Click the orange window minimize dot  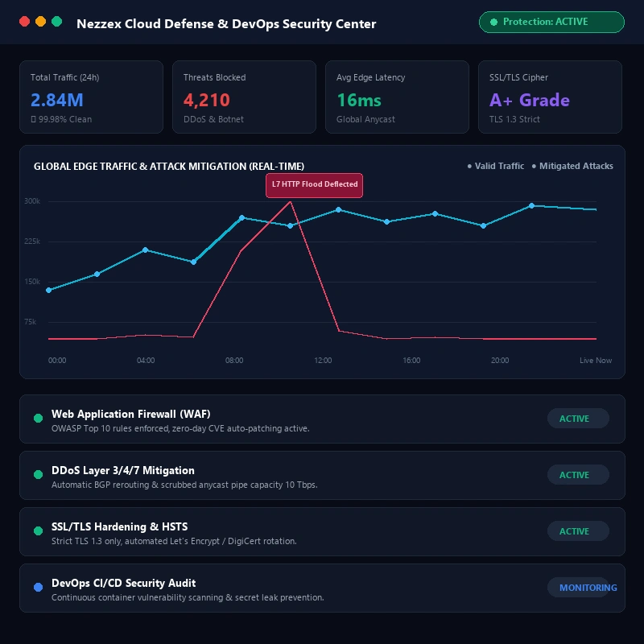(41, 22)
